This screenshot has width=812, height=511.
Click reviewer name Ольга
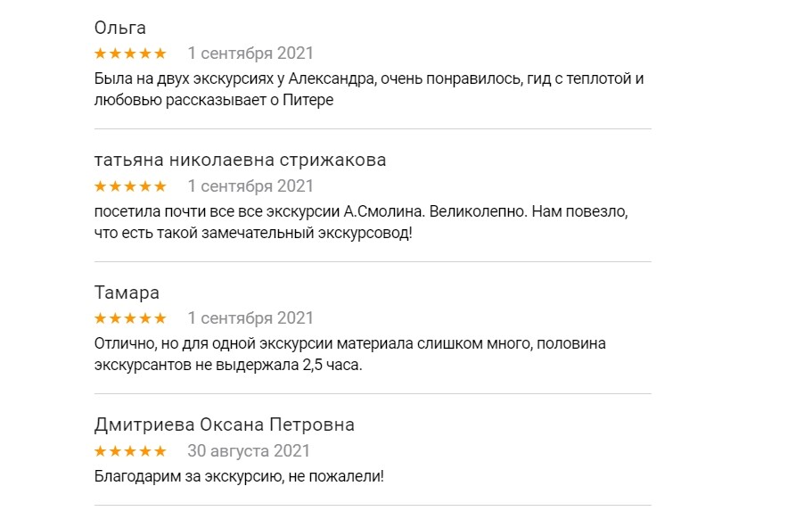[120, 28]
